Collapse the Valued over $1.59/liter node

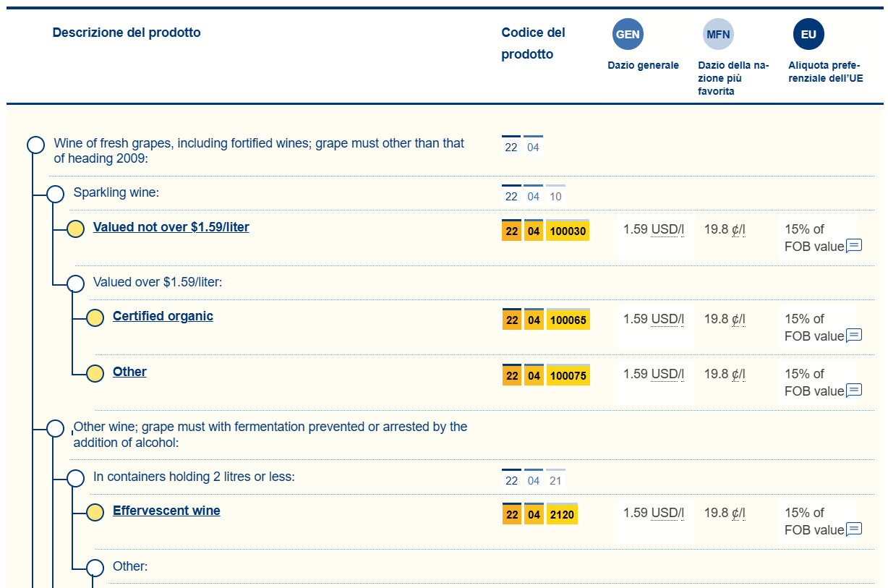(x=75, y=284)
